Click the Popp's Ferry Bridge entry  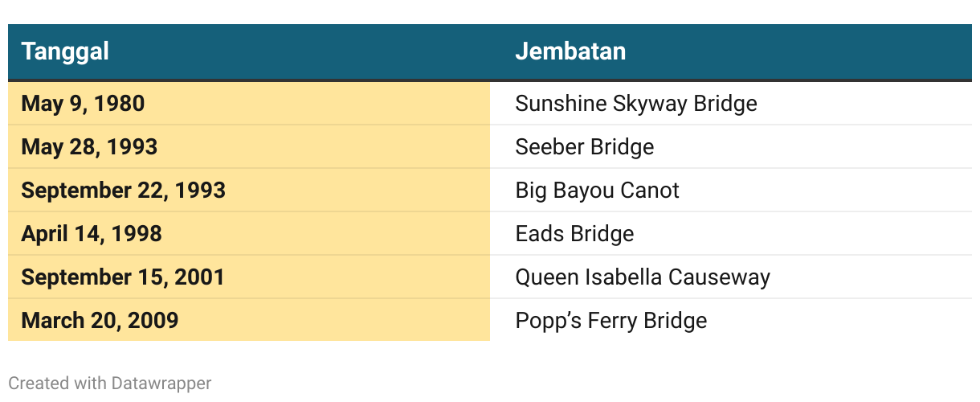click(x=611, y=321)
